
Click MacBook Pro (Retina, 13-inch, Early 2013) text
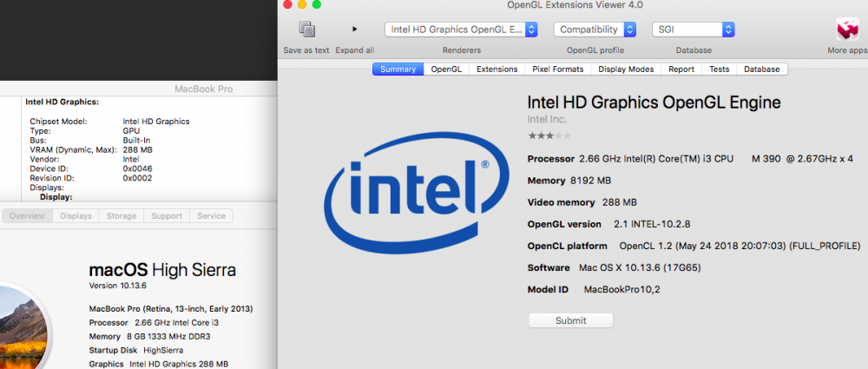coord(171,308)
